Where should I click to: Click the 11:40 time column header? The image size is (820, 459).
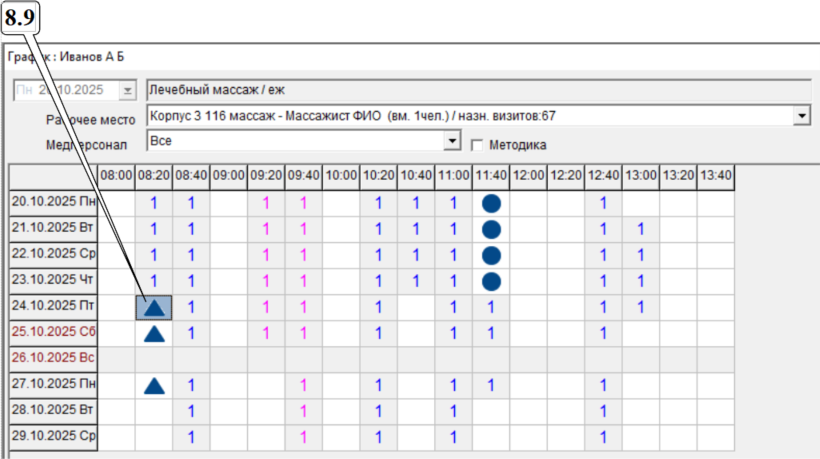click(x=491, y=175)
